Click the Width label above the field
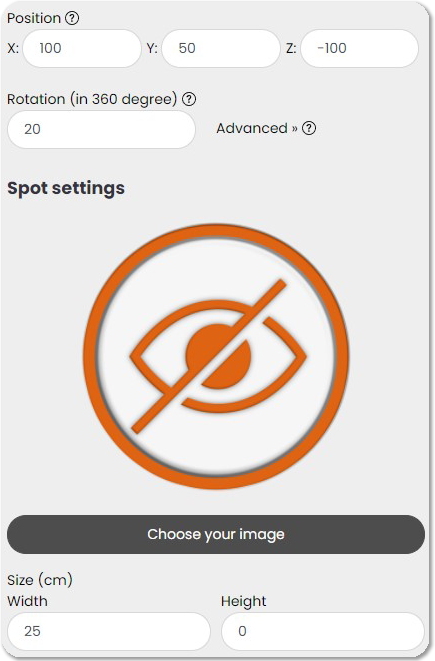This screenshot has height=661, width=435. click(x=27, y=601)
